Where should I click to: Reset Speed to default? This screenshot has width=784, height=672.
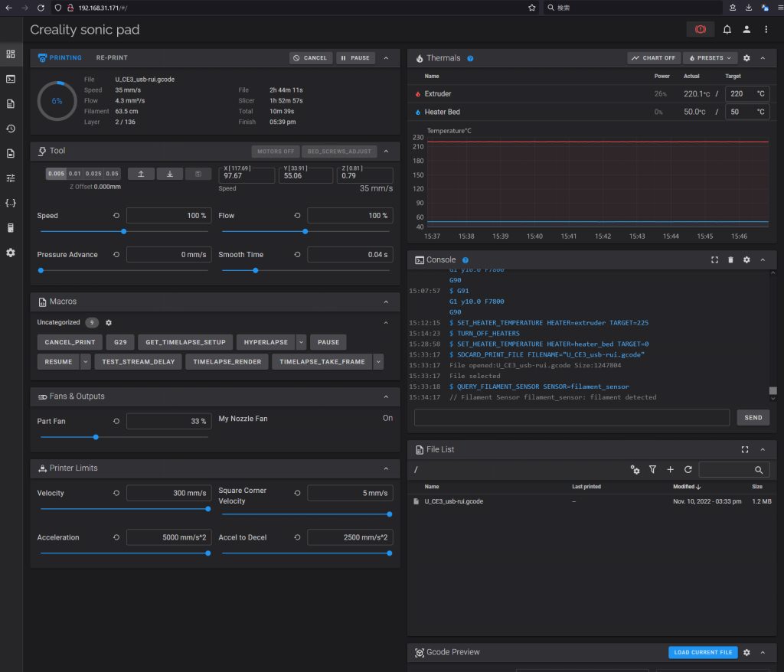[116, 216]
